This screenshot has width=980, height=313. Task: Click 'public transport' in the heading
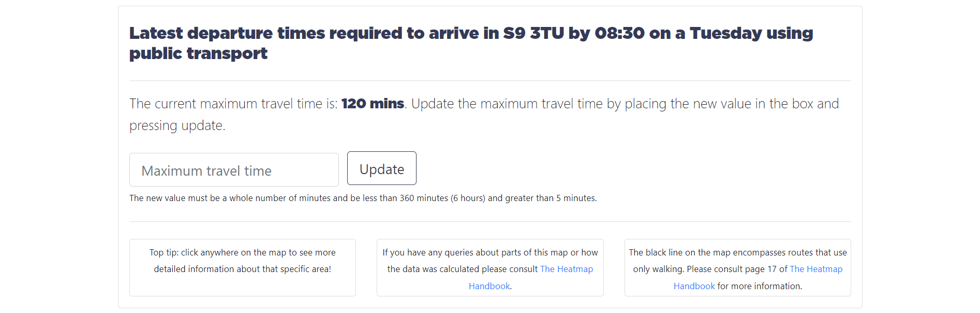tap(198, 53)
